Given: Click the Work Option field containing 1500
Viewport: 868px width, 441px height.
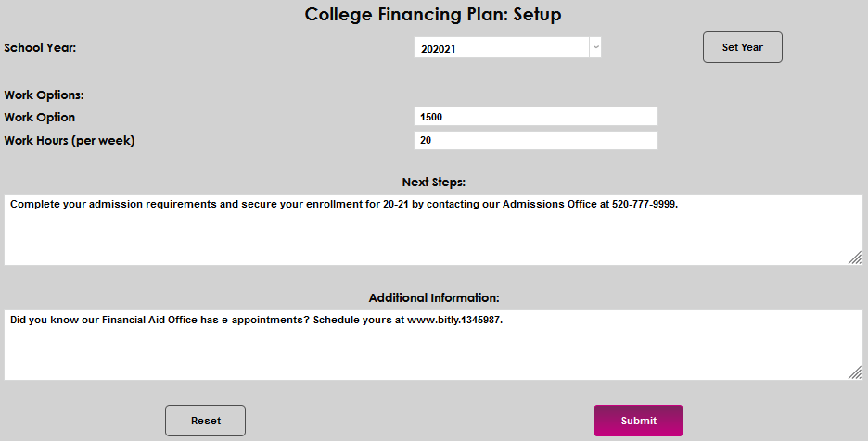Looking at the screenshot, I should (x=535, y=117).
